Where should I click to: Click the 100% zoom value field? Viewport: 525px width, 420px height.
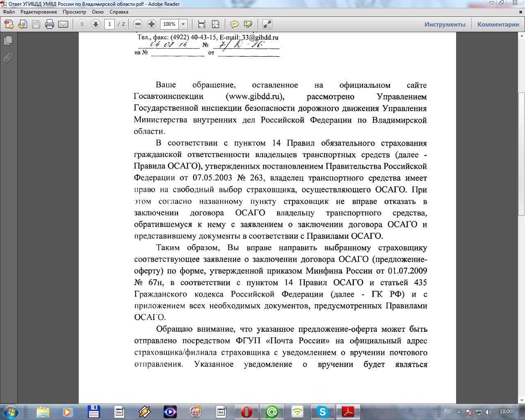[169, 24]
